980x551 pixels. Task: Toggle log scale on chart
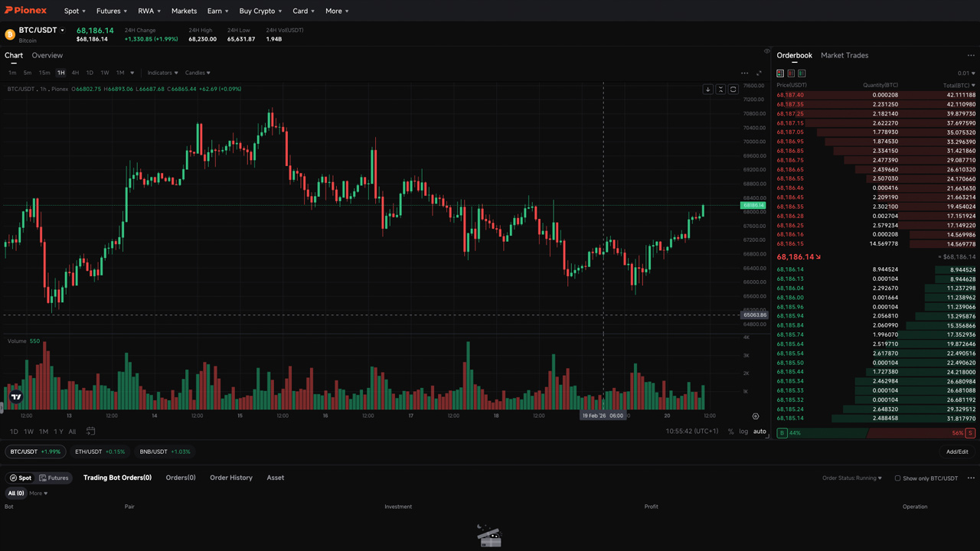[743, 432]
